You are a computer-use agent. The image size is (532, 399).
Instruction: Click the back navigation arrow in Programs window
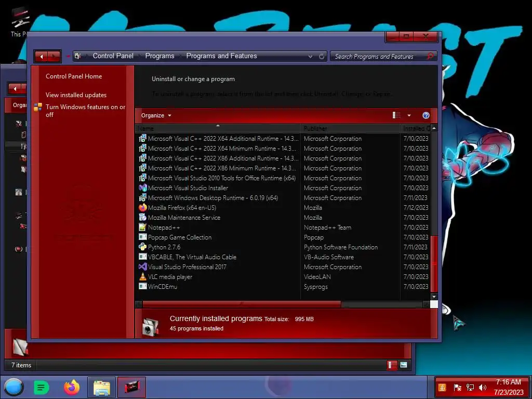42,56
